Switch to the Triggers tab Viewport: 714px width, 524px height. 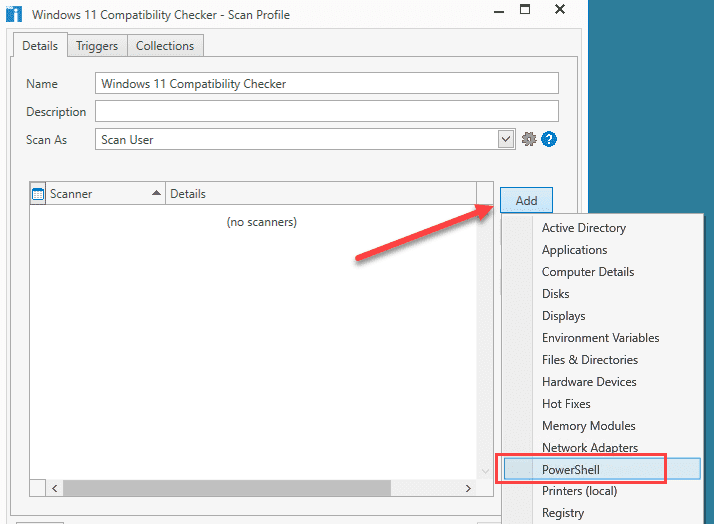click(x=97, y=46)
